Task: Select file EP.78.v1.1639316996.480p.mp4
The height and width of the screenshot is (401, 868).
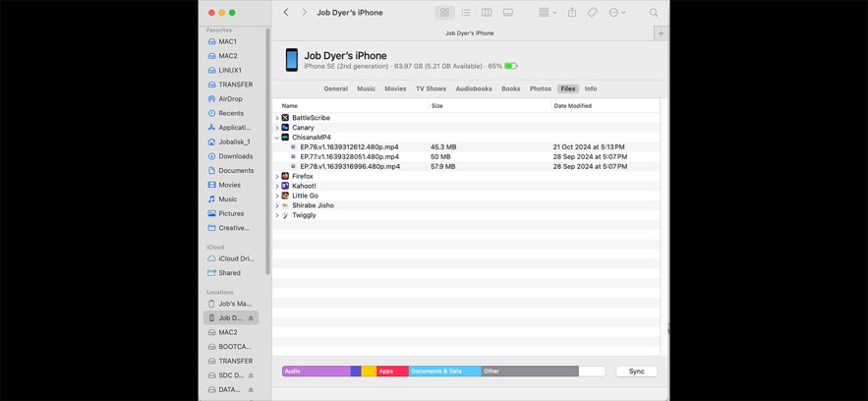Action: coord(350,166)
